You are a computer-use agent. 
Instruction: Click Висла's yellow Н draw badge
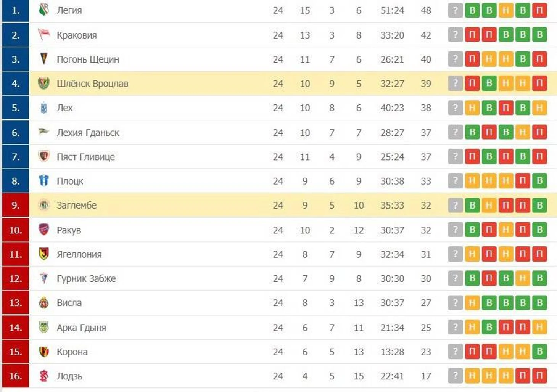click(472, 303)
